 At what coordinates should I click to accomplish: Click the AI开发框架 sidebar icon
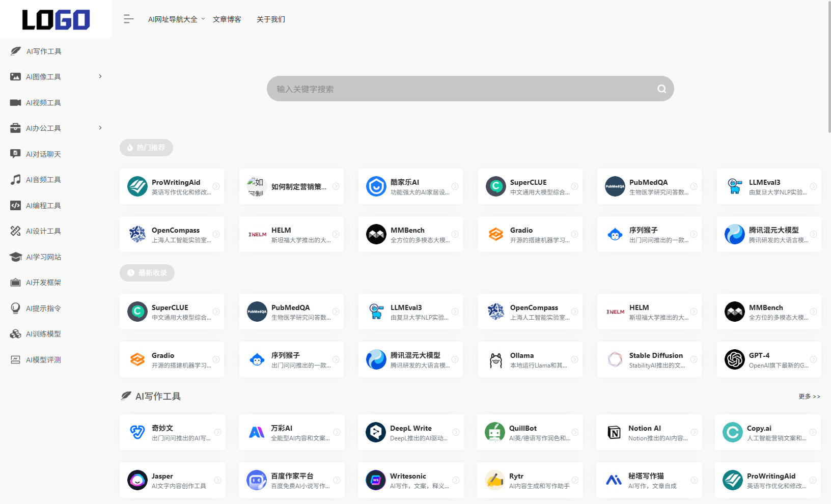pyautogui.click(x=16, y=282)
